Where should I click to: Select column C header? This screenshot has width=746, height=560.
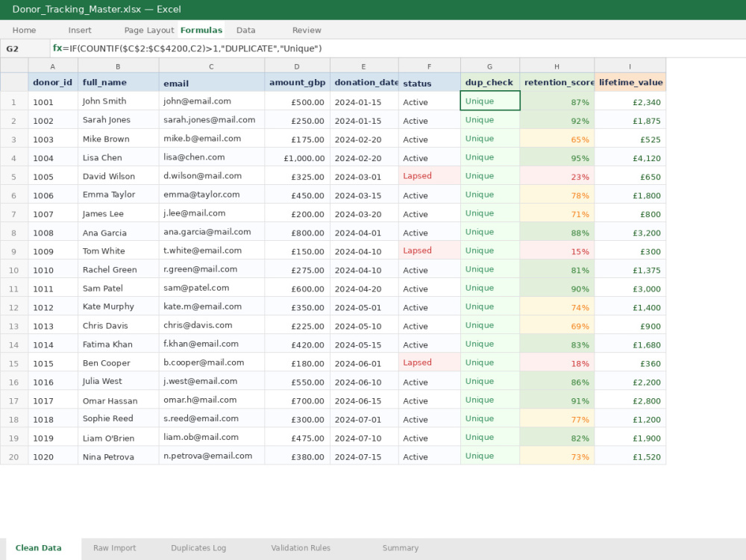click(x=211, y=66)
